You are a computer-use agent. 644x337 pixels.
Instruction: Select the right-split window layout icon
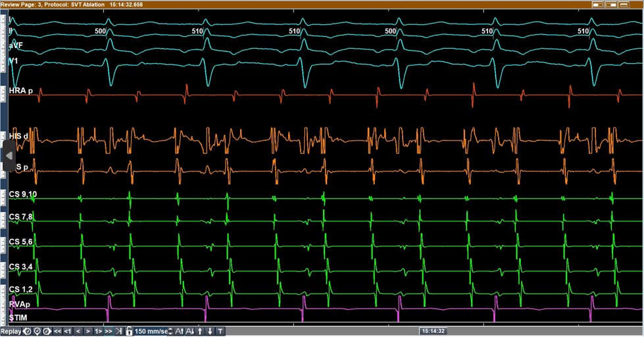click(610, 5)
